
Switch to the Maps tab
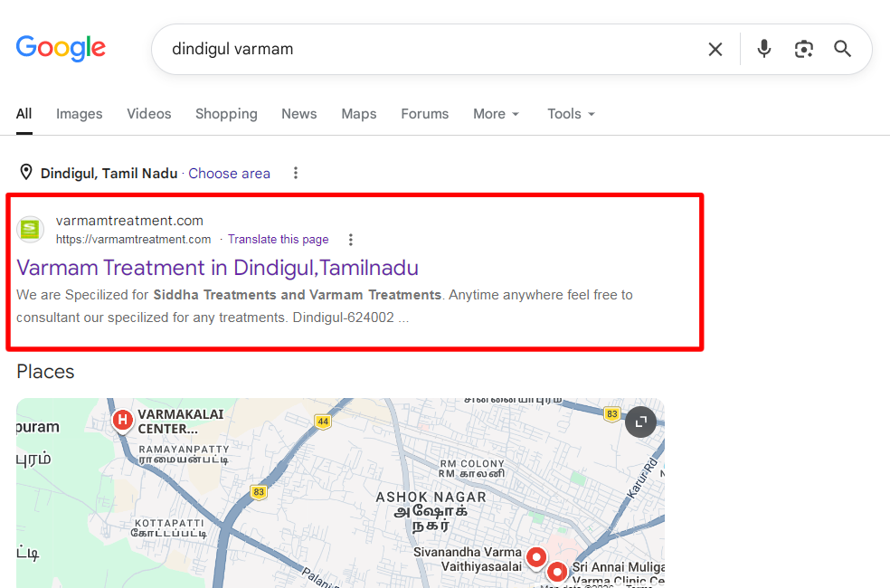359,114
